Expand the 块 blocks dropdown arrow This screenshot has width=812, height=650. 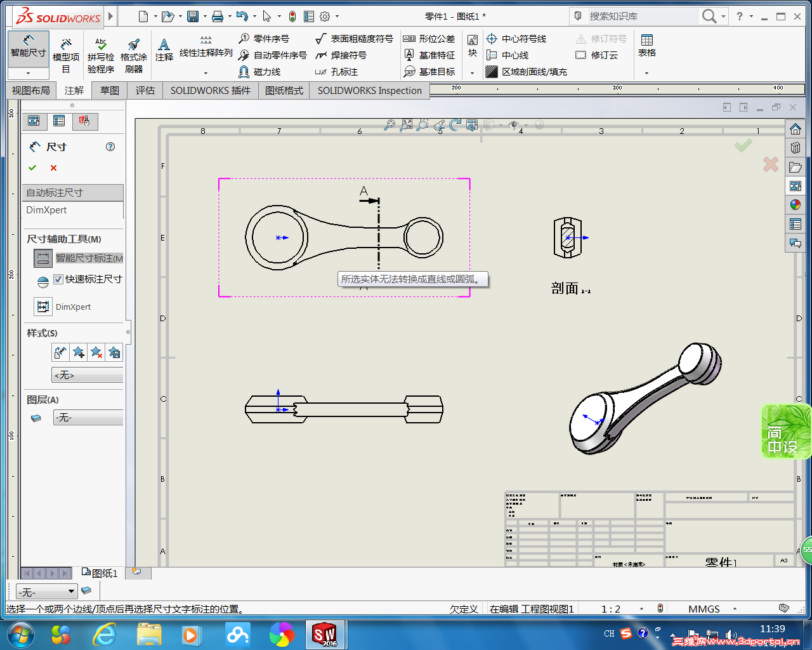pos(472,73)
